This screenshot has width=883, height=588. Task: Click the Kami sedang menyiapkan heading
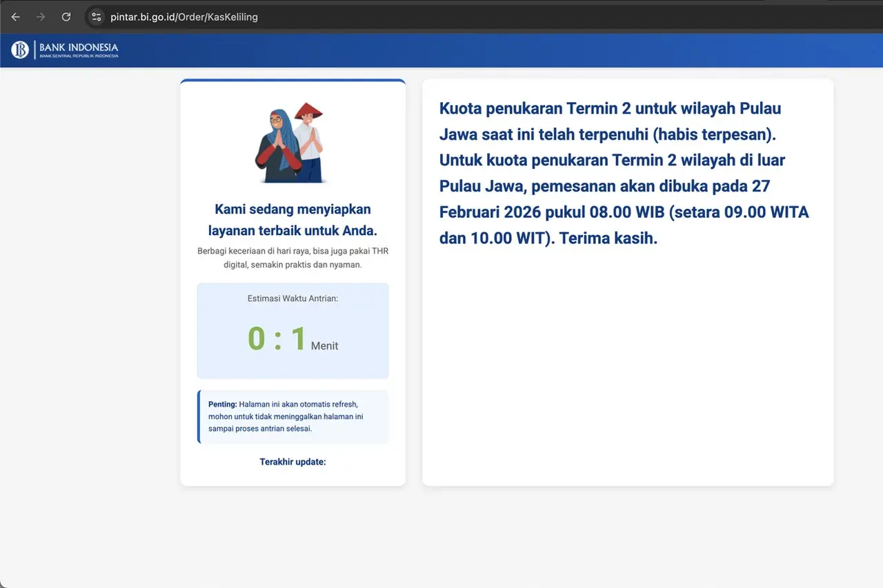pyautogui.click(x=292, y=219)
